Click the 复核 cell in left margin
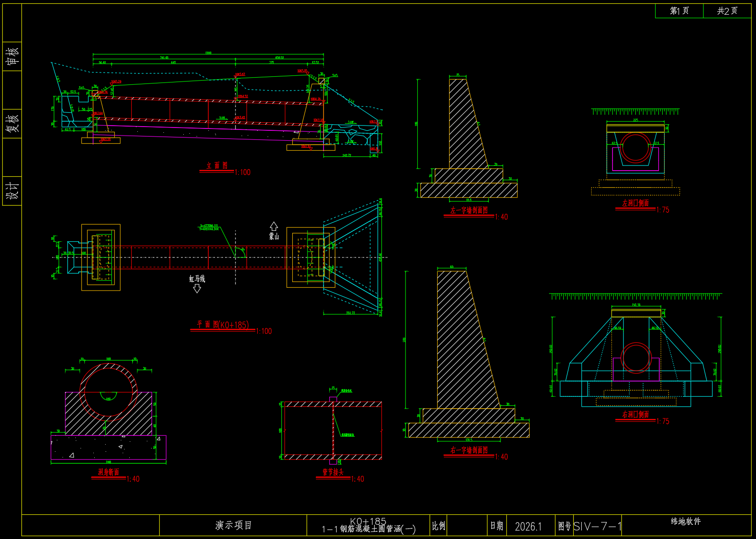This screenshot has width=756, height=539. click(x=12, y=123)
